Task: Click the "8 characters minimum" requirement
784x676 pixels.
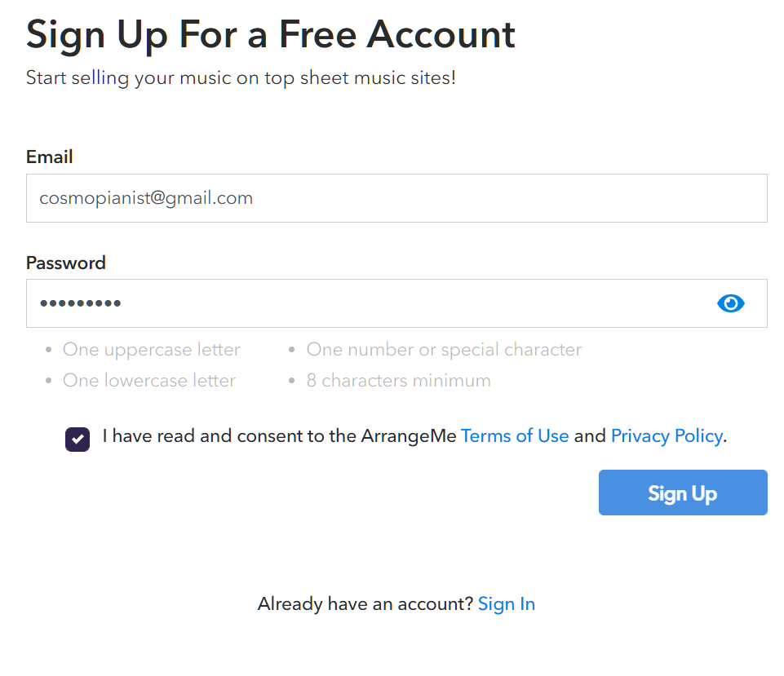Action: tap(399, 381)
